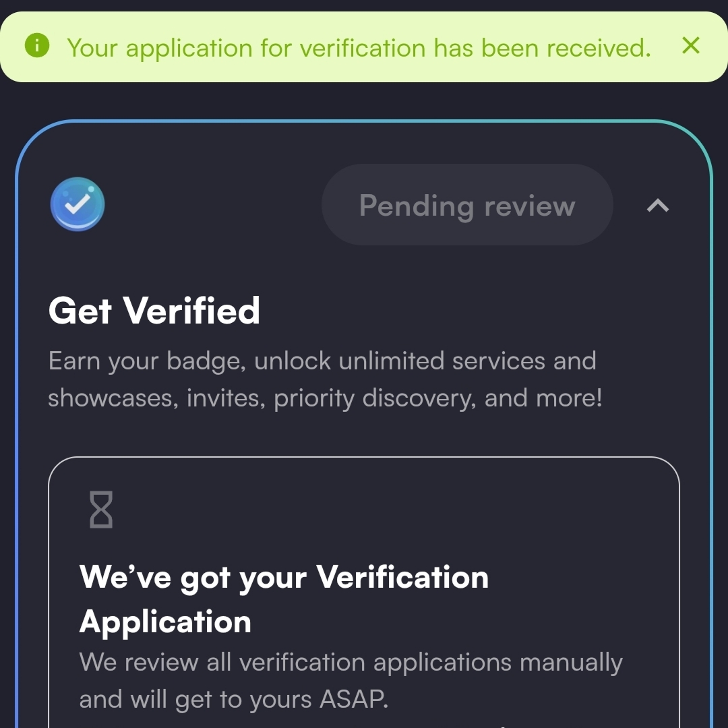Click the 'and will get to yours' text
Viewport: 728px width, 728px height.
coord(194,699)
